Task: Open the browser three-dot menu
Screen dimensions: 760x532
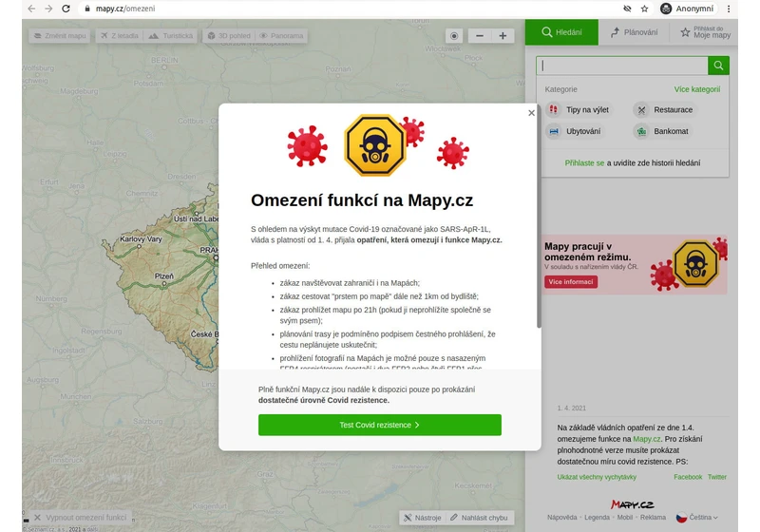Action: pos(728,9)
